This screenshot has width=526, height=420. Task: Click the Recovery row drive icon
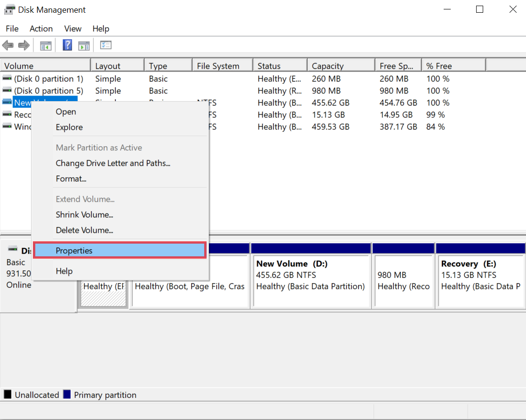(7, 114)
